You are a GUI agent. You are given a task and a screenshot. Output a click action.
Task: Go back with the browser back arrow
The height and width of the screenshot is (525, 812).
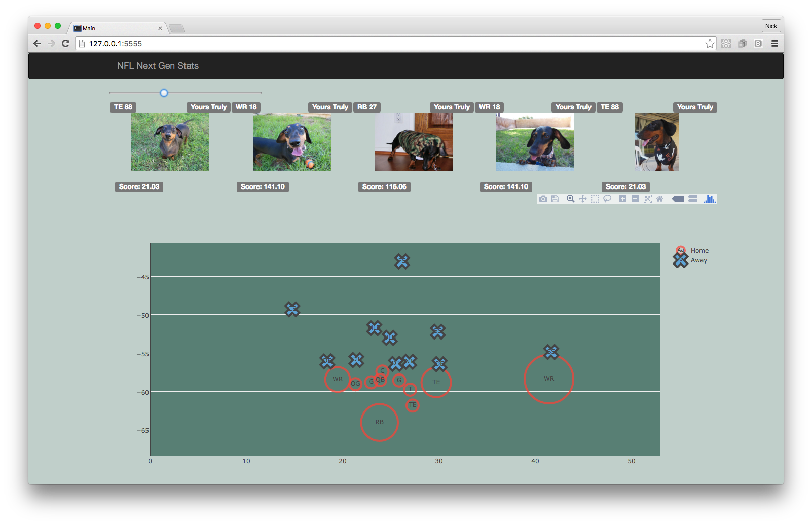click(x=37, y=44)
